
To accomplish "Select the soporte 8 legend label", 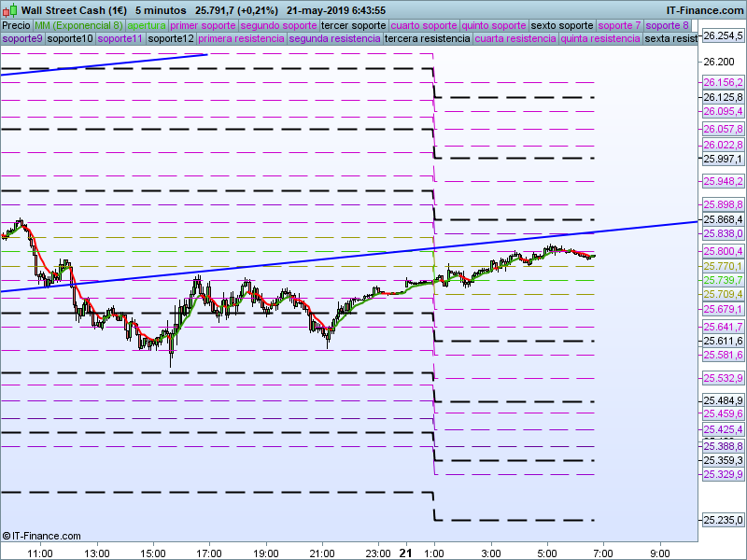I will 668,26.
